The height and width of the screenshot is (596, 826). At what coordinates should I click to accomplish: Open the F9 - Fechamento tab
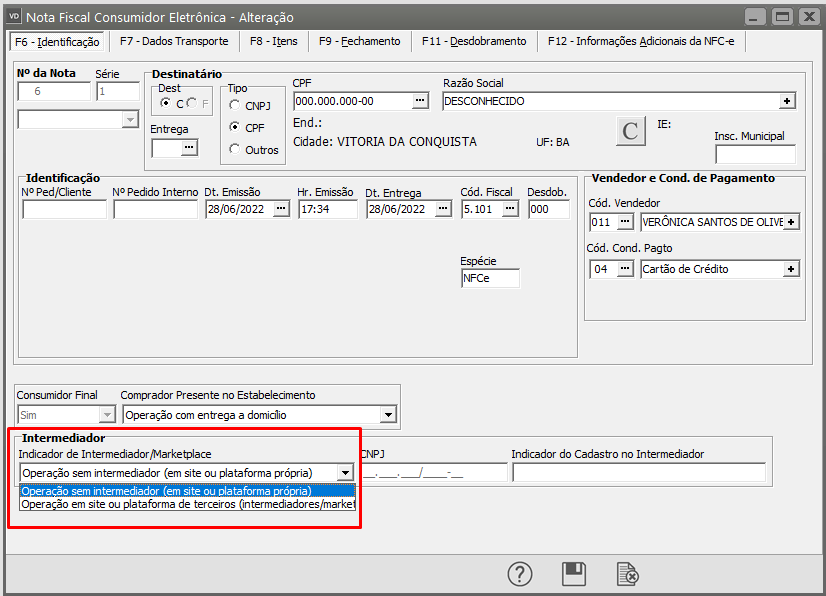point(360,41)
